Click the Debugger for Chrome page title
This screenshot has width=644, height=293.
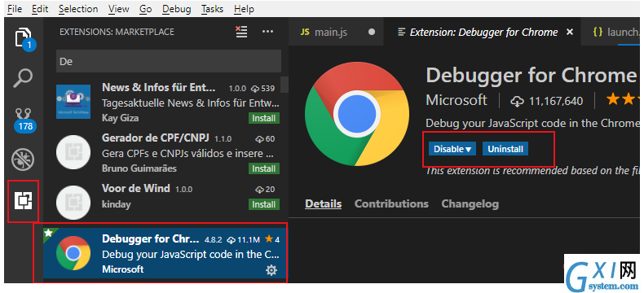531,76
